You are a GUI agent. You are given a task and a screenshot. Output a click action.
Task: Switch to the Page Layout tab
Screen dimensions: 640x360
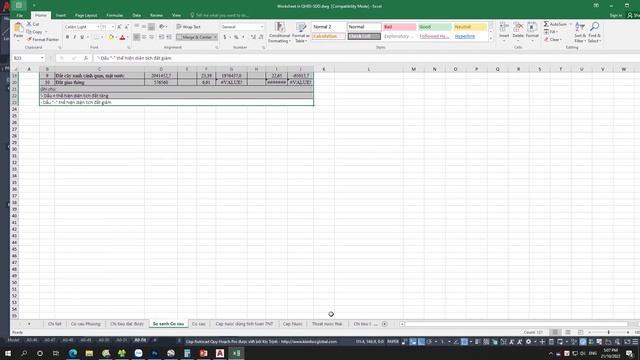click(x=86, y=15)
